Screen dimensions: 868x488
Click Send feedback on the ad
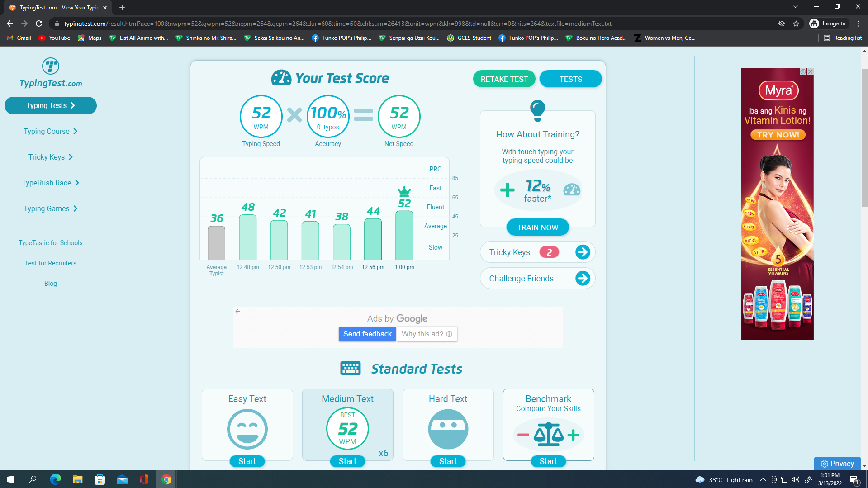pyautogui.click(x=367, y=334)
